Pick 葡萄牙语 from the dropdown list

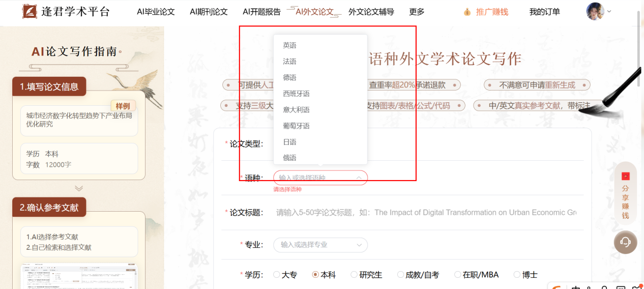pos(320,126)
